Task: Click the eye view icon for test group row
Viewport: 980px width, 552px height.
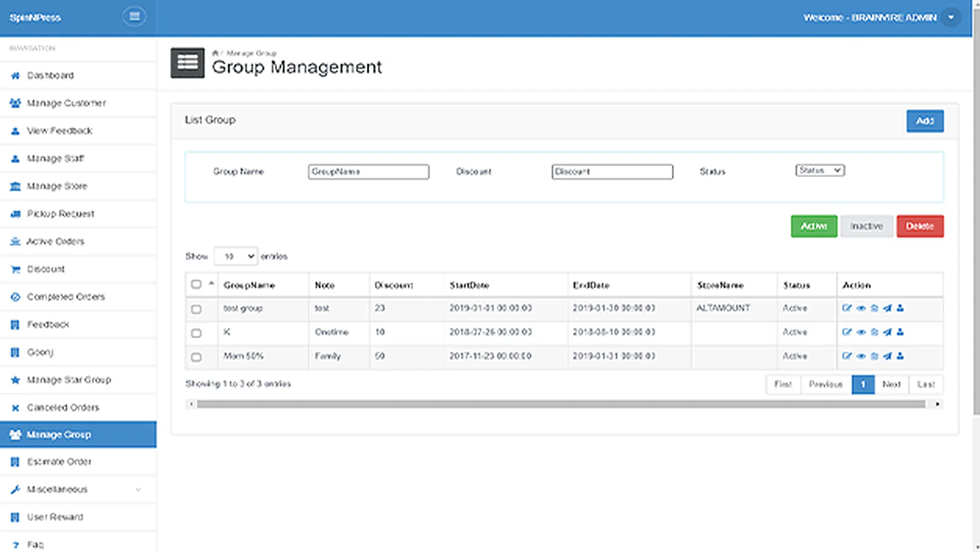Action: click(861, 308)
